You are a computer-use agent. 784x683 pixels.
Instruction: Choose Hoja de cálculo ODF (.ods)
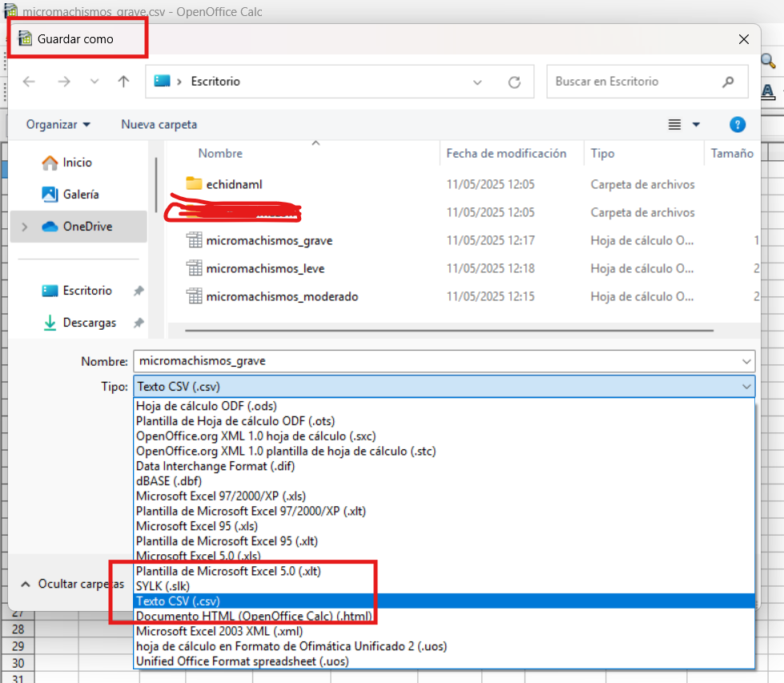[x=444, y=406]
